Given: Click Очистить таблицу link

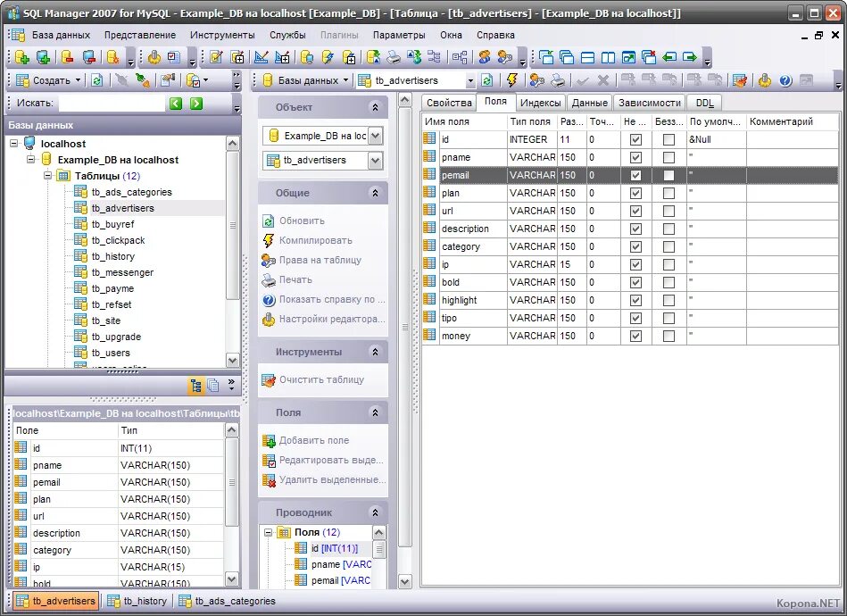Looking at the screenshot, I should (321, 380).
